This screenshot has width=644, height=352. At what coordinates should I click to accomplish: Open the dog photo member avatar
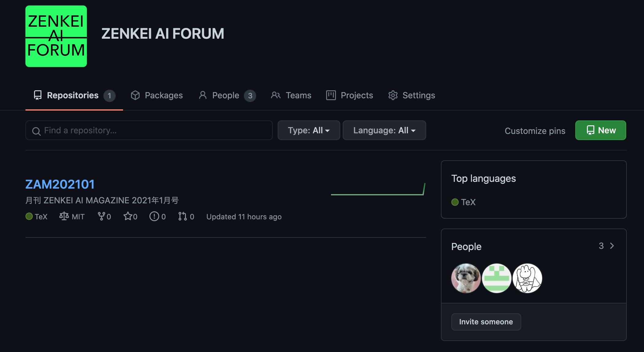coord(466,278)
